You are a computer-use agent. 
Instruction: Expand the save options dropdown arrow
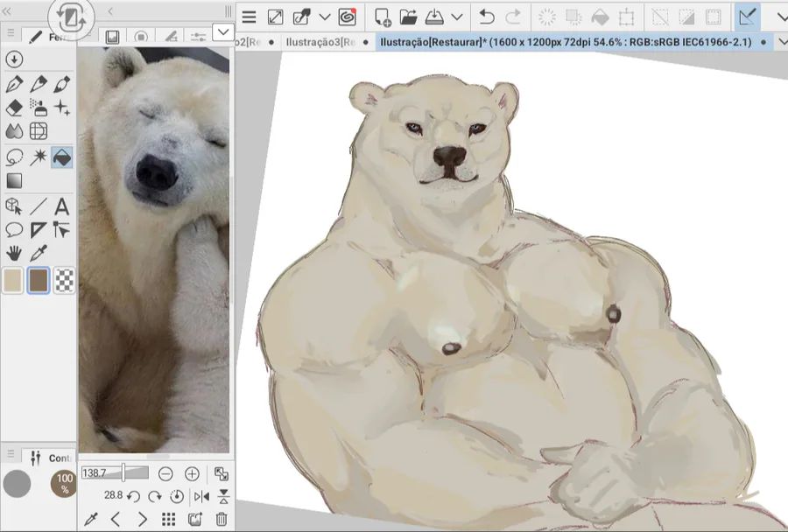point(457,17)
